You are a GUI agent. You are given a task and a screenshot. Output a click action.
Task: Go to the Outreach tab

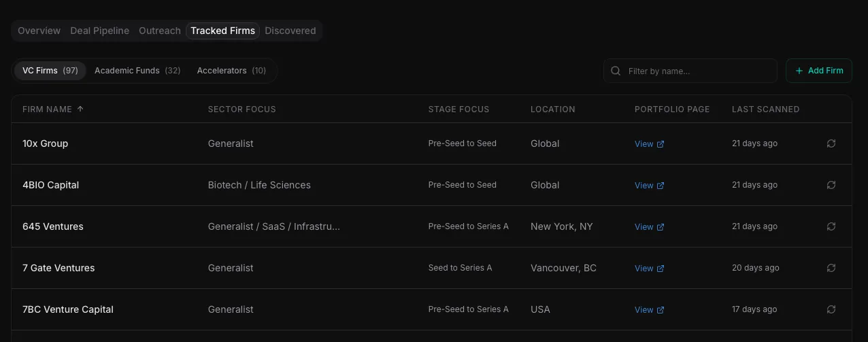pyautogui.click(x=160, y=31)
